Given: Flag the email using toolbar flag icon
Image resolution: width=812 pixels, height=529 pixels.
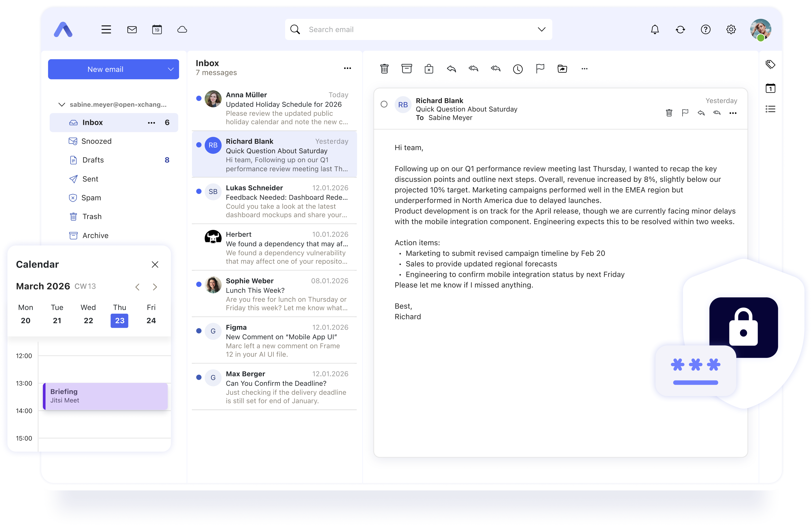Looking at the screenshot, I should pos(540,69).
